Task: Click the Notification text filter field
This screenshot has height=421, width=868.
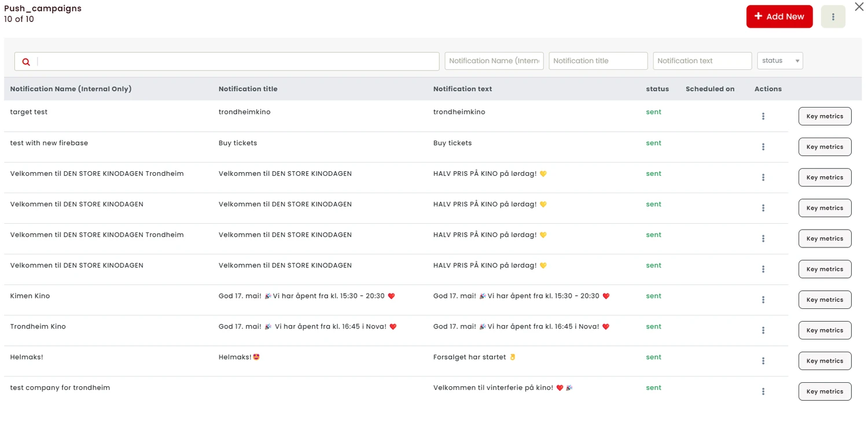Action: pos(703,61)
